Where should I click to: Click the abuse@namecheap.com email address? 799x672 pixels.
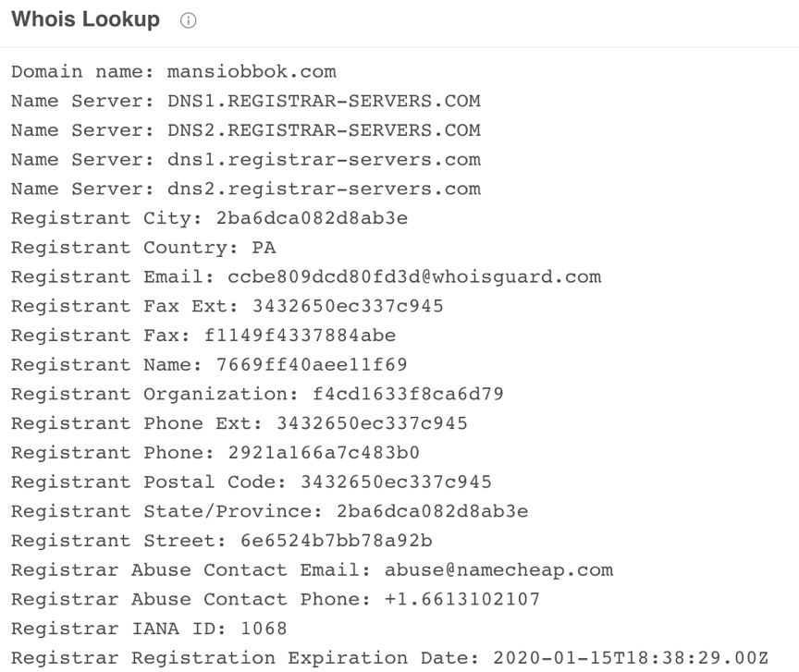coord(498,569)
